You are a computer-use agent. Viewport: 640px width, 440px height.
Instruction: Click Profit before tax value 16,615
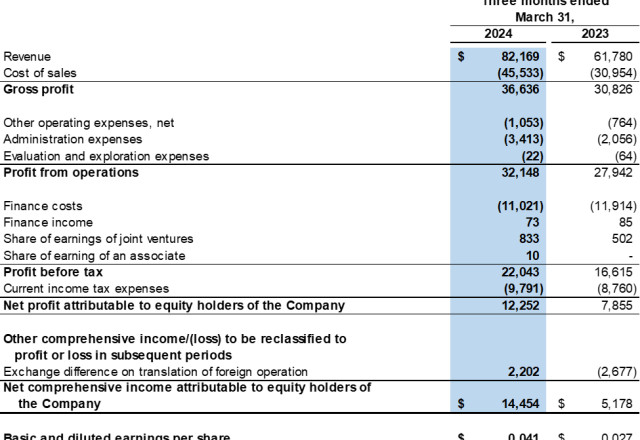click(613, 272)
